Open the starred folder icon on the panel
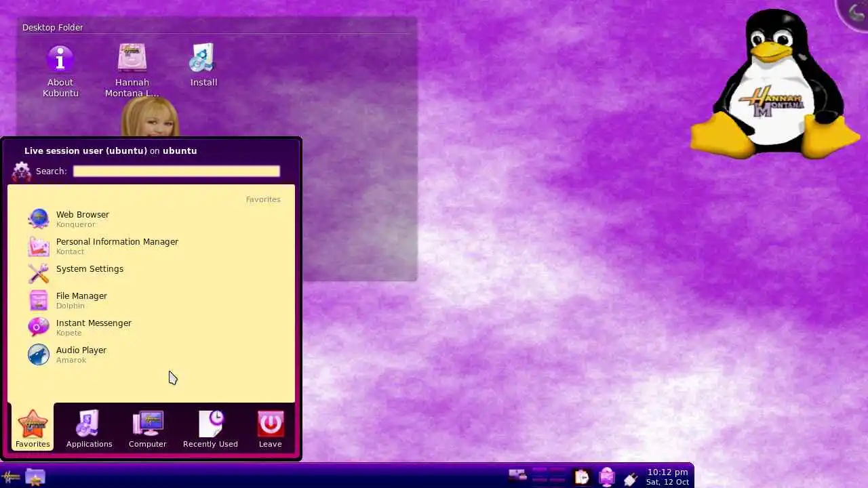The width and height of the screenshot is (868, 488). tap(35, 477)
